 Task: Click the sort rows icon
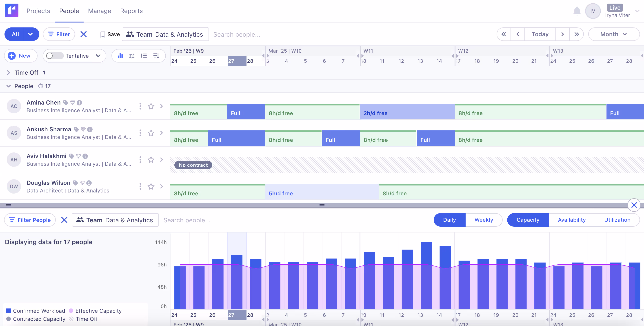[156, 56]
